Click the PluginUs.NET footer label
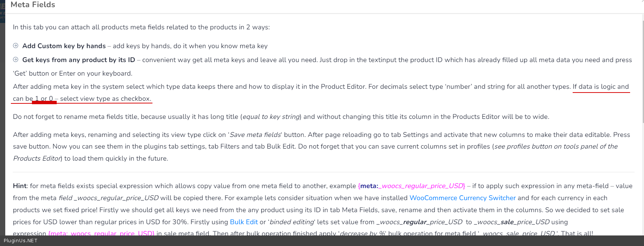 coord(21,241)
